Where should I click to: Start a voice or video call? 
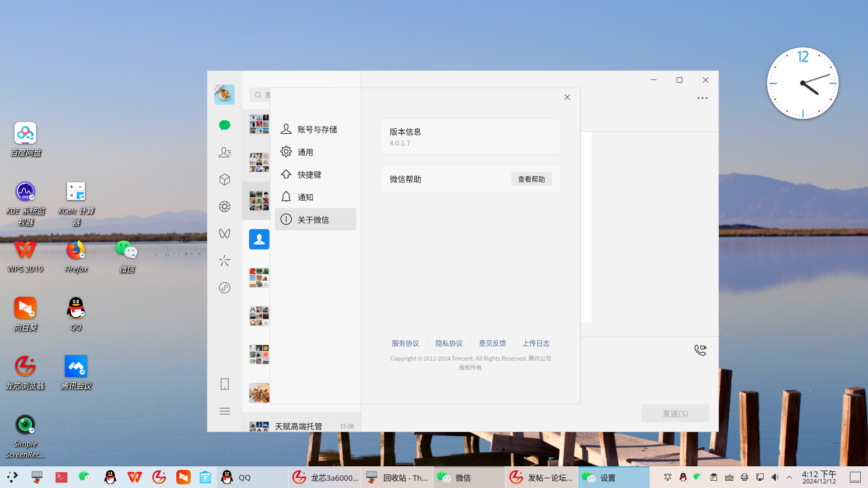tap(700, 350)
